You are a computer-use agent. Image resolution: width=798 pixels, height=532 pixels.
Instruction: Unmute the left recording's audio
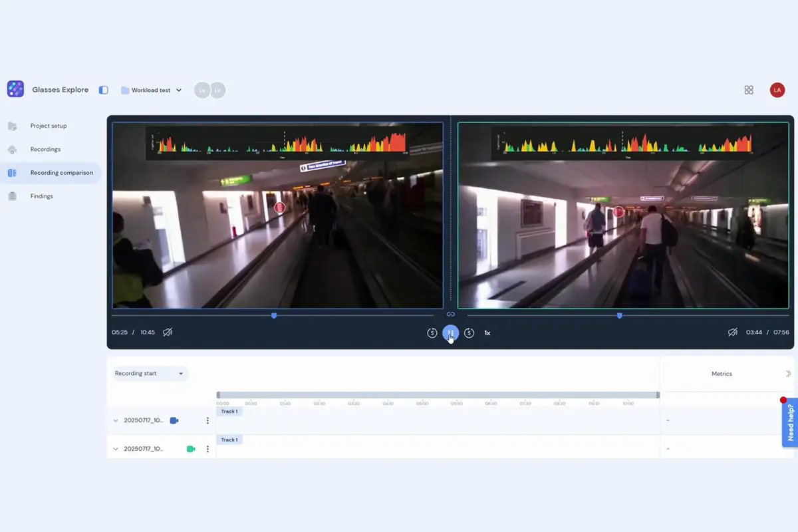[x=168, y=332]
